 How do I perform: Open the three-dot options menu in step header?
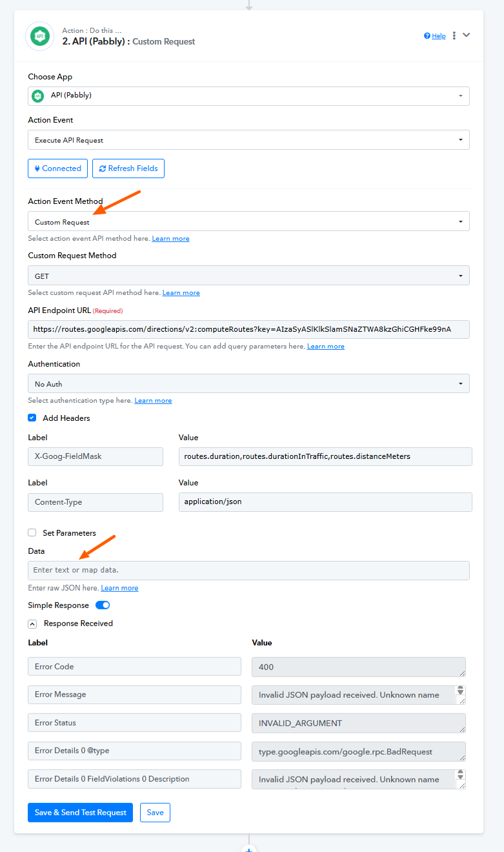[454, 35]
